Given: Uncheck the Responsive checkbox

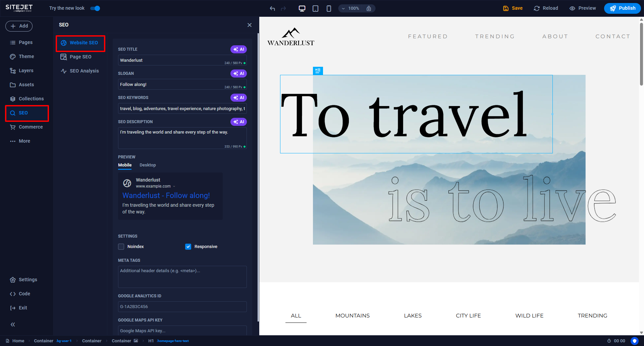Looking at the screenshot, I should tap(188, 247).
